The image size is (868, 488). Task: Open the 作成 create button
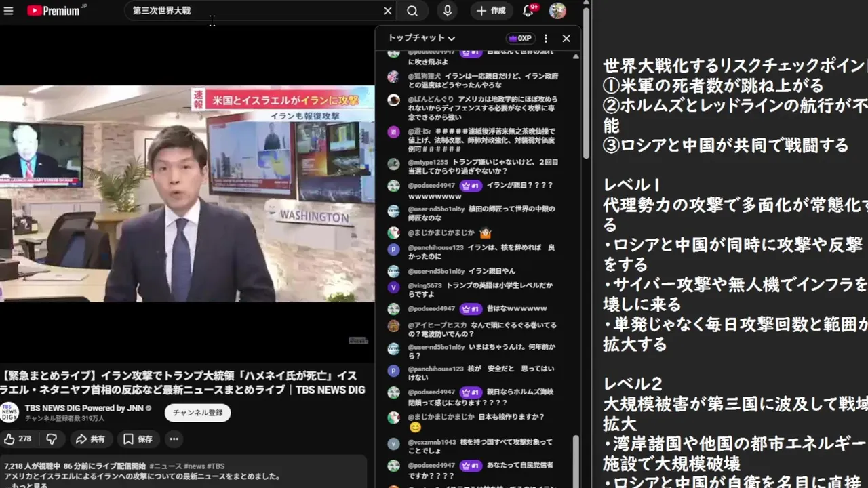tap(492, 11)
